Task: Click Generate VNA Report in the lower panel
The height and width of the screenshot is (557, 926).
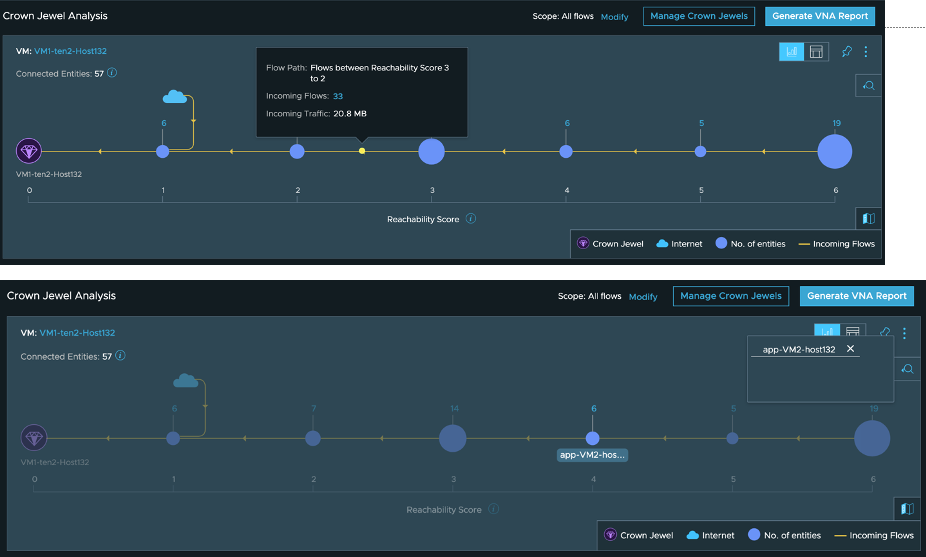Action: coord(857,296)
